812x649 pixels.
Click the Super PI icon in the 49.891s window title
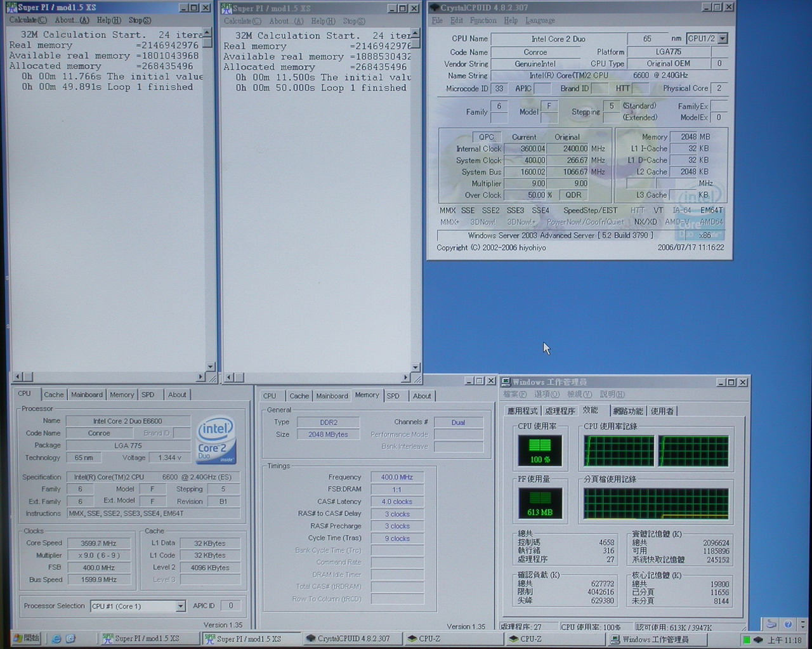click(x=11, y=8)
